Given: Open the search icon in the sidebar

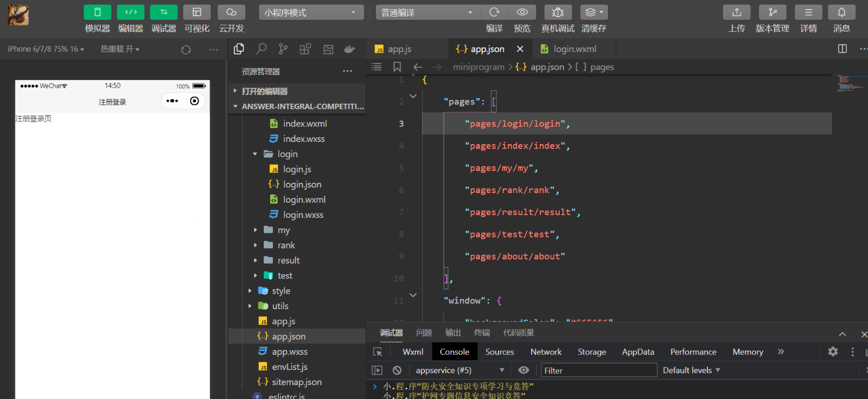Looking at the screenshot, I should pos(261,49).
